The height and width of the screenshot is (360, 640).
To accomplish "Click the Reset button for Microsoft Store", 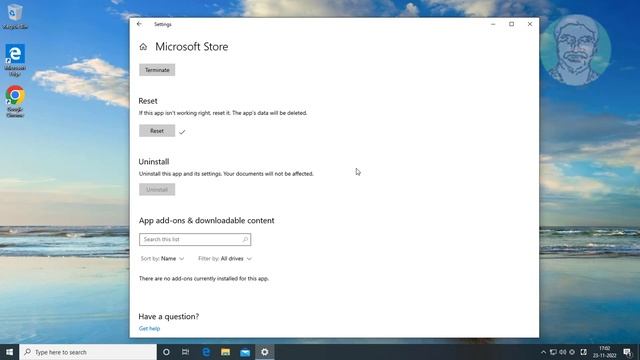I will tap(157, 131).
